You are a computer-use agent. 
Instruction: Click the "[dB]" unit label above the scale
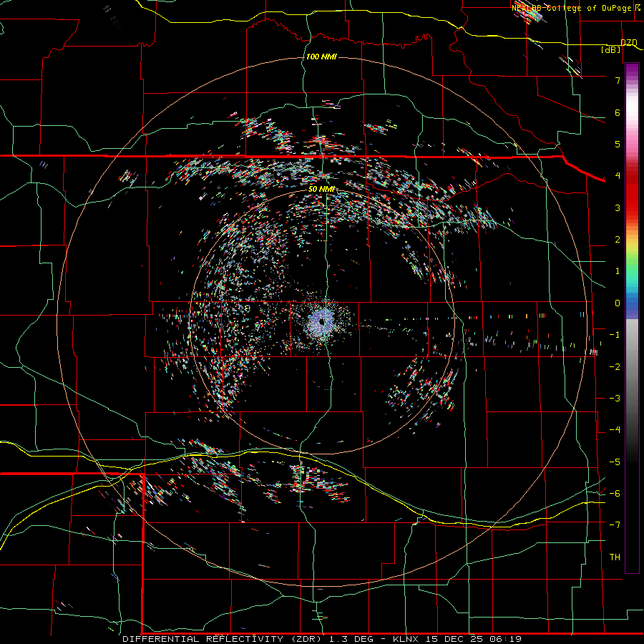611,49
